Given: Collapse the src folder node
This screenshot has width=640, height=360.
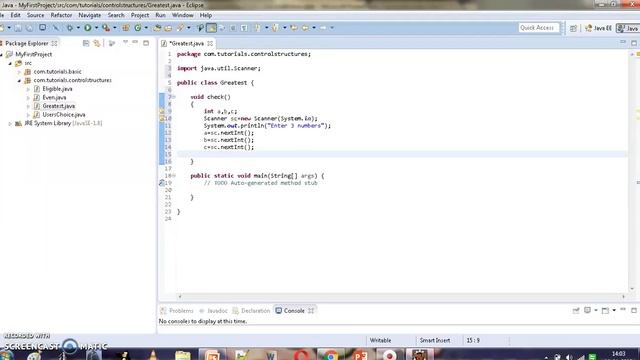Looking at the screenshot, I should pyautogui.click(x=10, y=63).
